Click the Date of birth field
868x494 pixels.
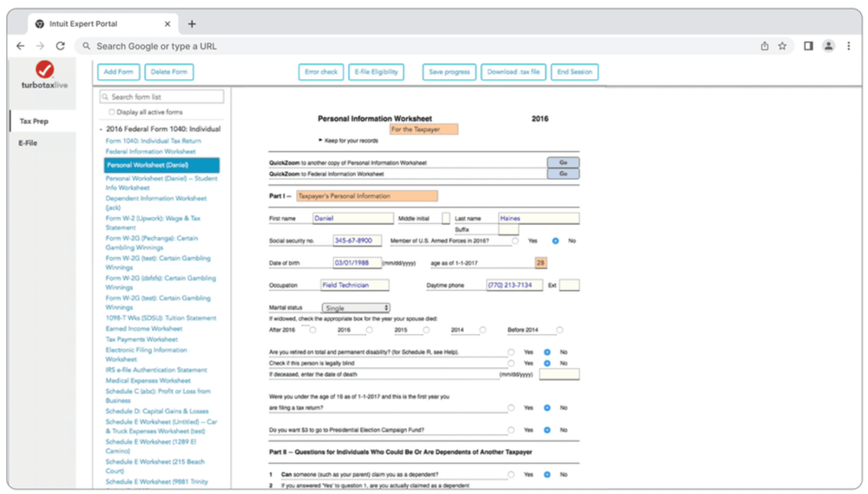tap(358, 262)
